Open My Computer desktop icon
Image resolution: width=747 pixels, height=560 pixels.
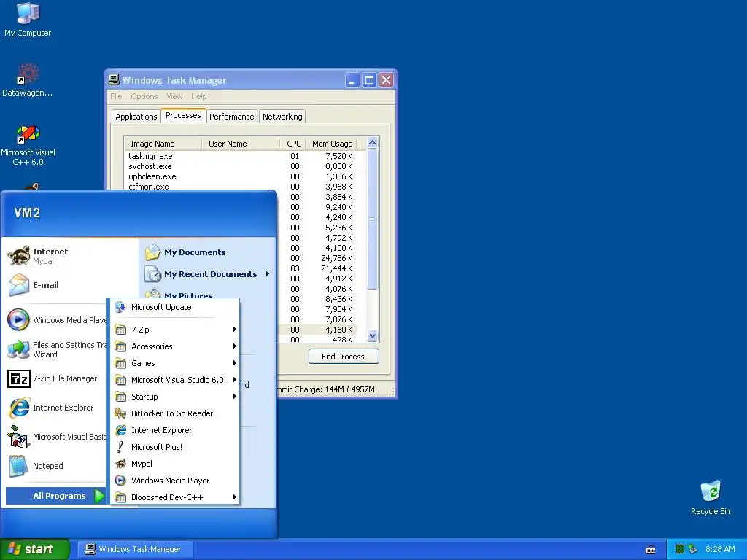[28, 20]
